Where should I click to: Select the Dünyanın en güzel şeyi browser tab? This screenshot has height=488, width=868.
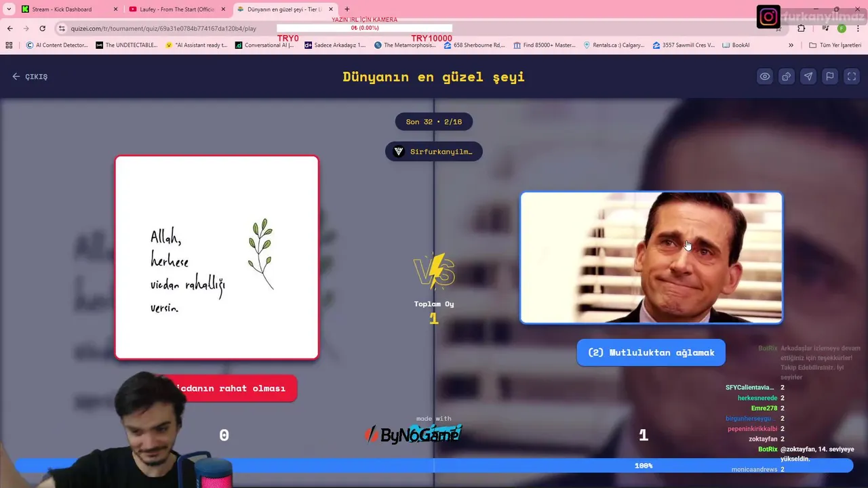[x=285, y=9]
